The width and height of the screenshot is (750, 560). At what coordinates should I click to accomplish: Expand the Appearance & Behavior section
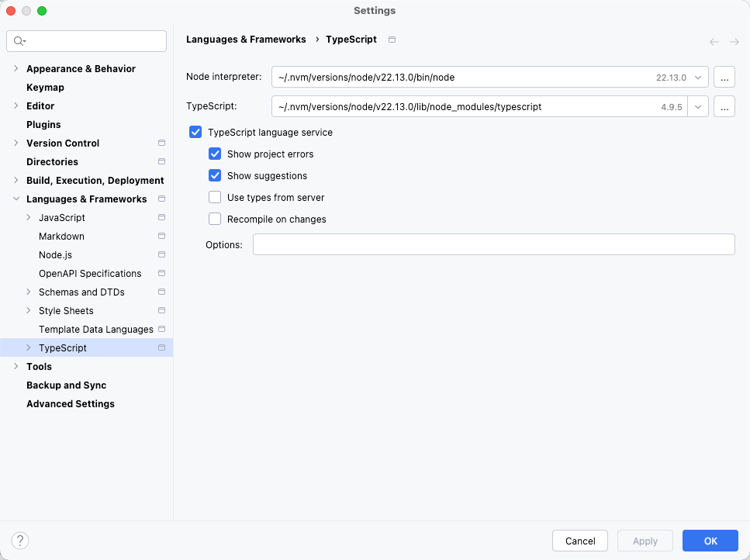(x=16, y=69)
